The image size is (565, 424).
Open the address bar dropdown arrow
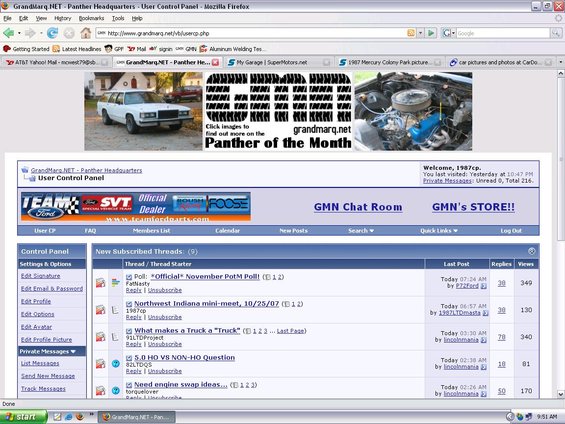(x=420, y=33)
